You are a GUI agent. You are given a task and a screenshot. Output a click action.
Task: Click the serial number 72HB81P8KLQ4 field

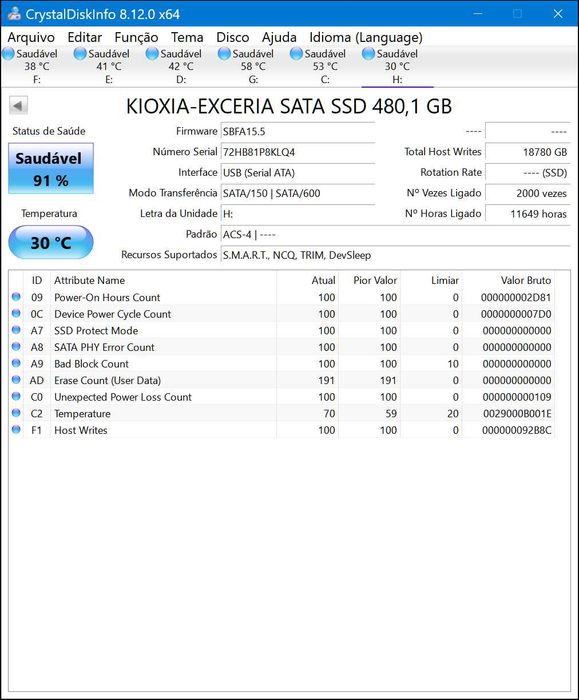point(298,152)
